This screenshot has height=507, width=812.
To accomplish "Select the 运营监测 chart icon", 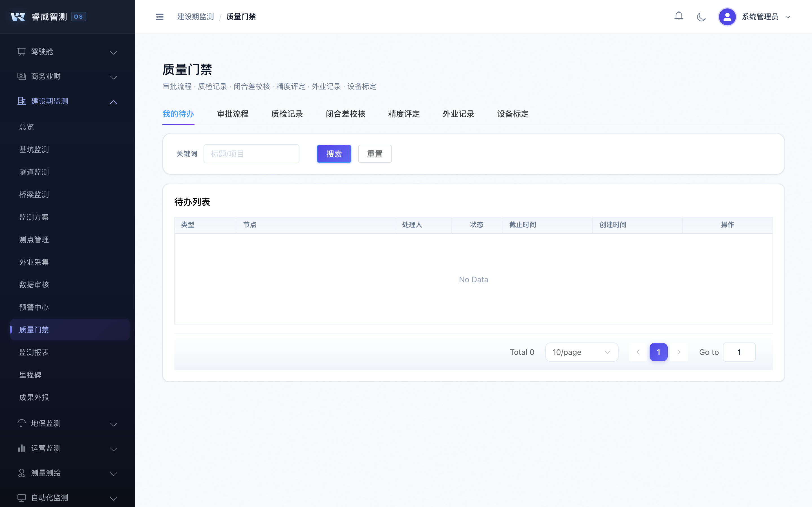I will [21, 448].
